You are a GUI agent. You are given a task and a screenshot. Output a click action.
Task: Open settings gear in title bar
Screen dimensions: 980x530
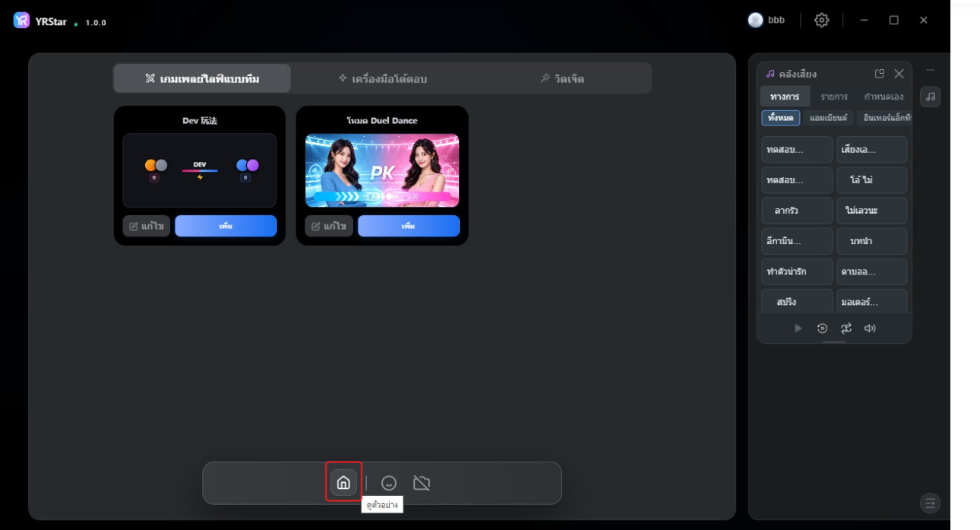pos(822,21)
